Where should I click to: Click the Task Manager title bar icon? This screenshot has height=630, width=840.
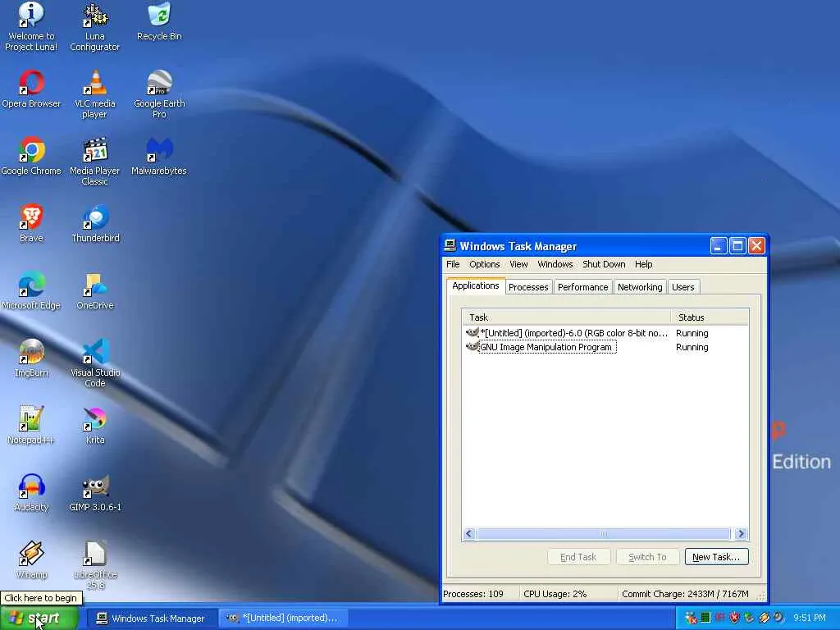(450, 246)
